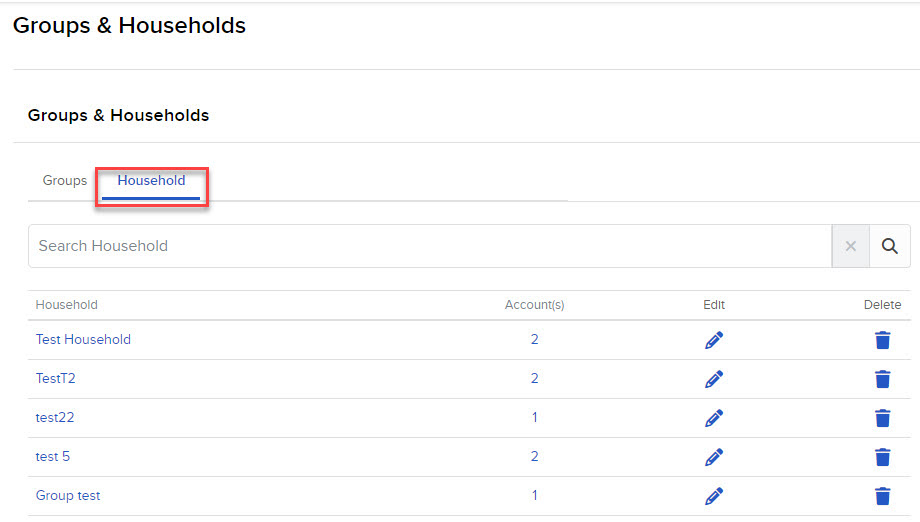The height and width of the screenshot is (522, 920).
Task: Delete the Group test household
Action: pyautogui.click(x=882, y=496)
